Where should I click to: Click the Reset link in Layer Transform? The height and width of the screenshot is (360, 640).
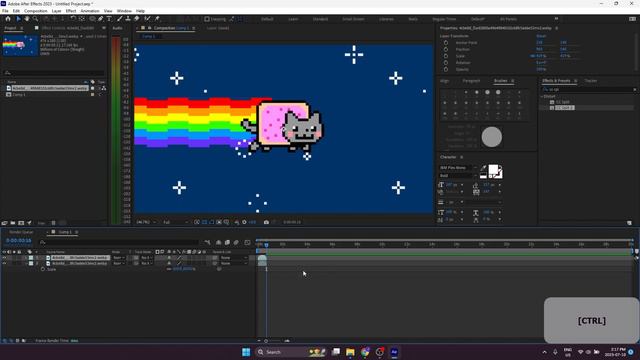(541, 36)
